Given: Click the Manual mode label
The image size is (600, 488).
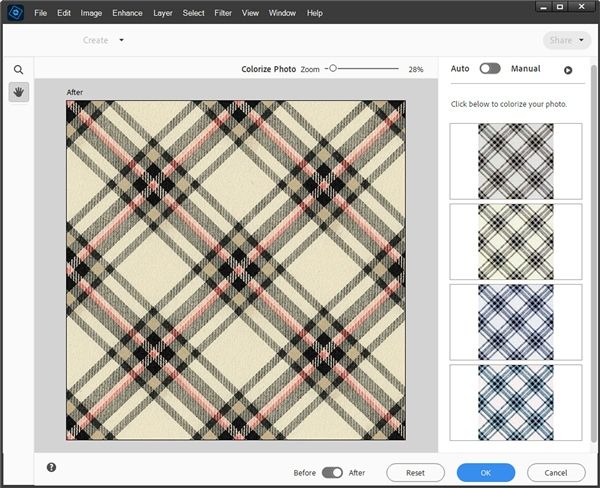Looking at the screenshot, I should tap(526, 69).
